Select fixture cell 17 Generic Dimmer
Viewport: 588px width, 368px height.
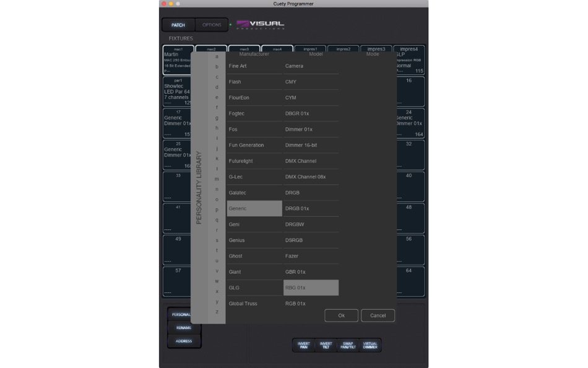(x=177, y=123)
